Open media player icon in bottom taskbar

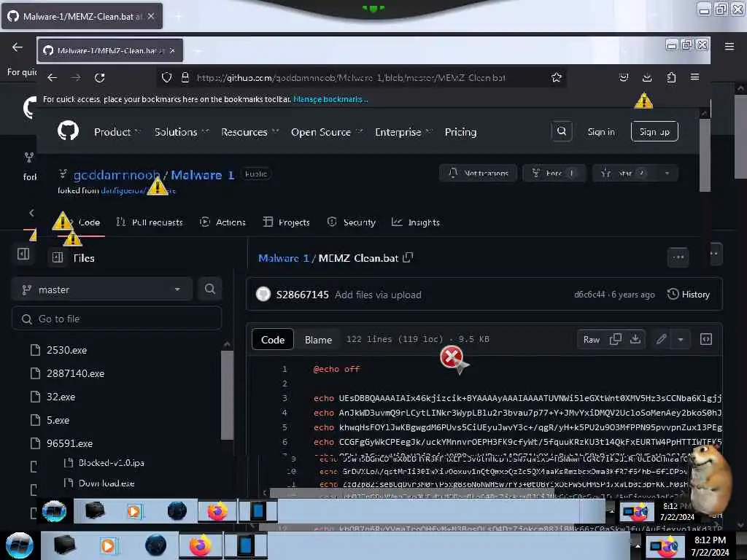pos(108,545)
